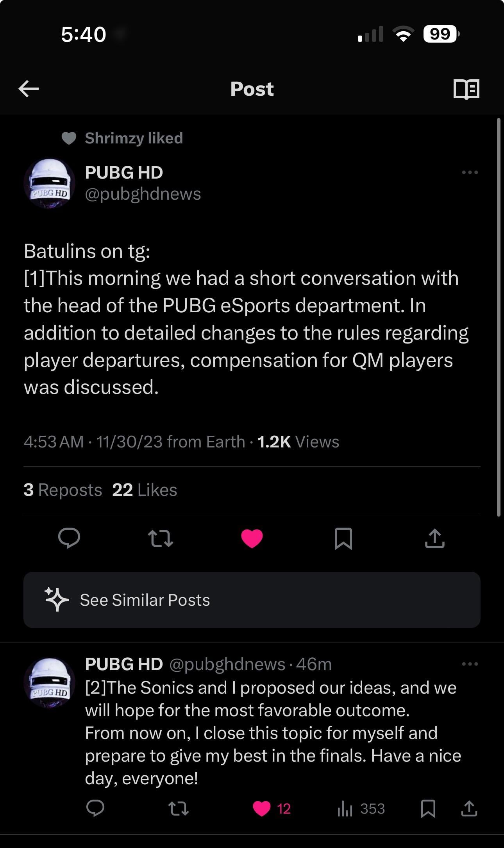Repost the main post

(x=161, y=538)
